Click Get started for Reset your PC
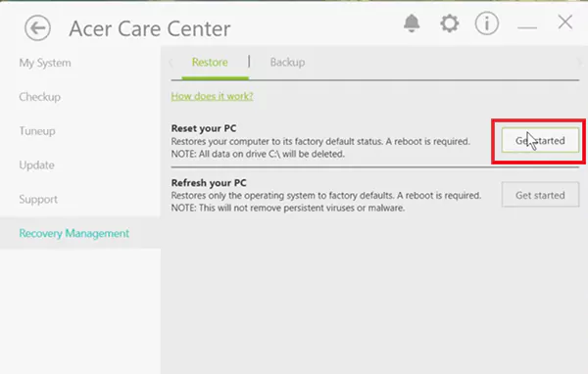Screen dimensions: 588x374 tap(540, 140)
